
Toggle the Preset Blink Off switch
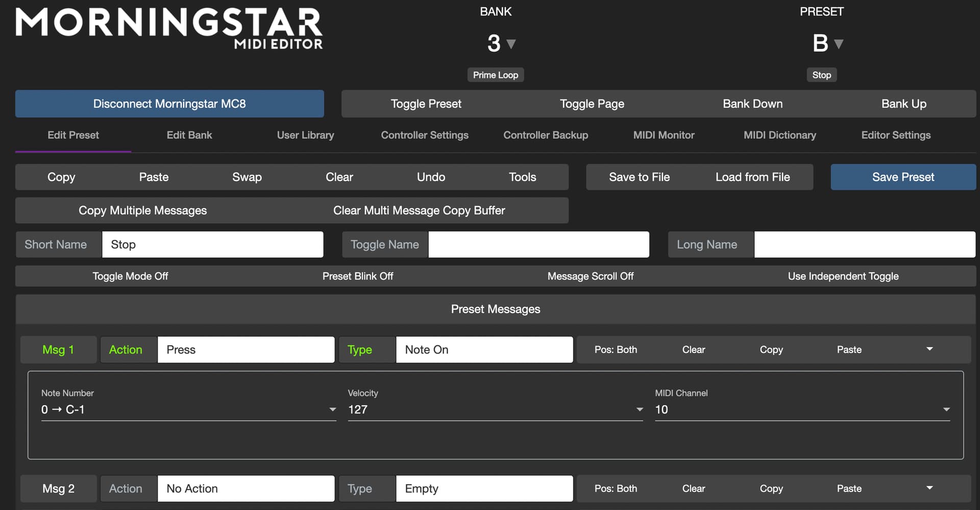[358, 276]
